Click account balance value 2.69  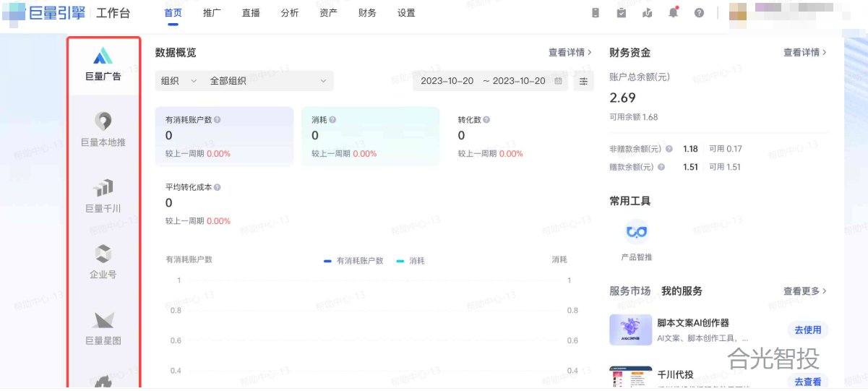[623, 98]
